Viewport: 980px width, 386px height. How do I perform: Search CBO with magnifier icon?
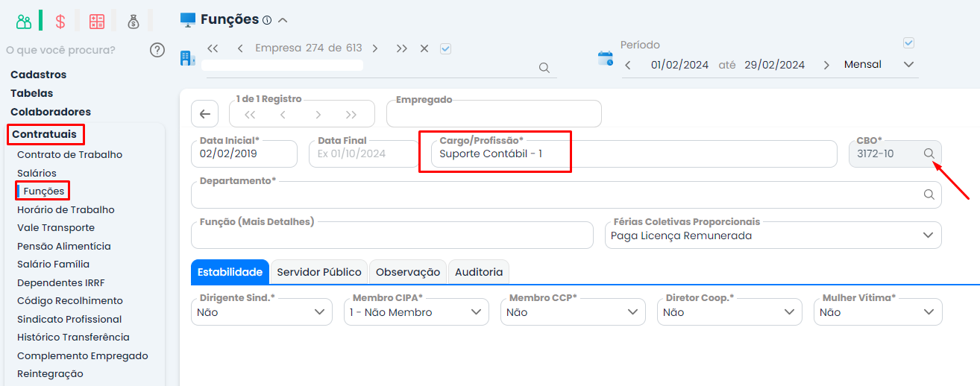pyautogui.click(x=929, y=154)
